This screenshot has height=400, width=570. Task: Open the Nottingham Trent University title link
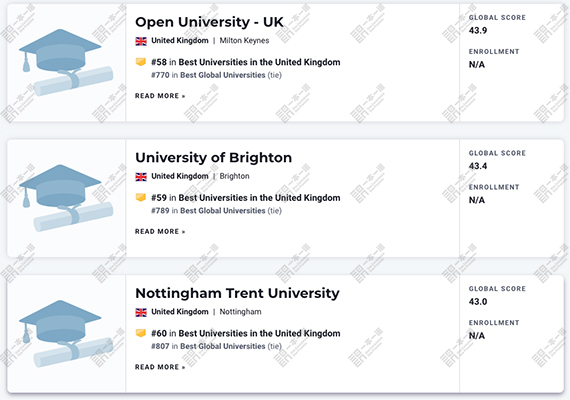(237, 293)
